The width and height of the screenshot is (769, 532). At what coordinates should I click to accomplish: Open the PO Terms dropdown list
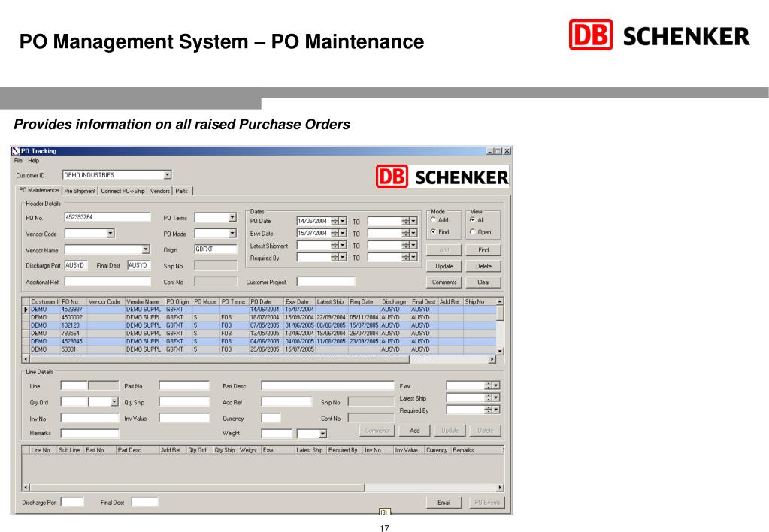pos(232,218)
